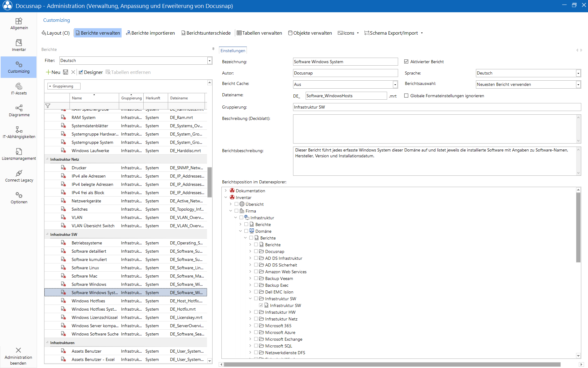Expand the Dokumentation tree node
588x368 pixels.
[x=226, y=190]
